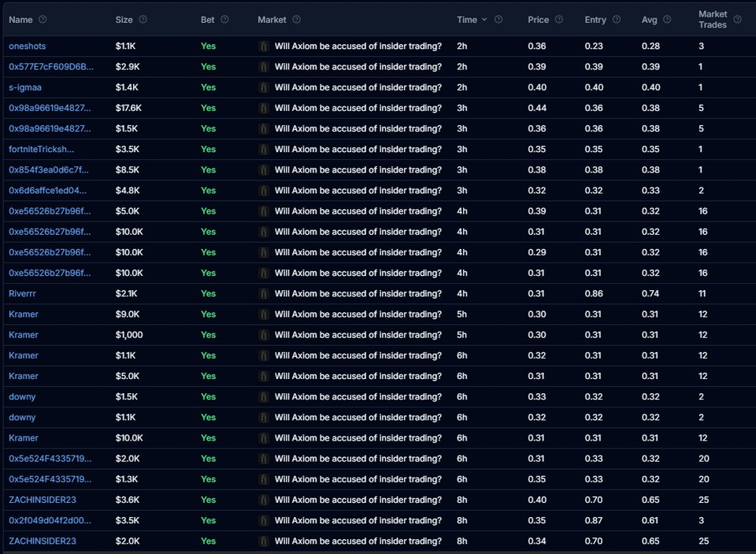756x554 pixels.
Task: Open the Riverrr trader profile link
Action: [x=22, y=294]
